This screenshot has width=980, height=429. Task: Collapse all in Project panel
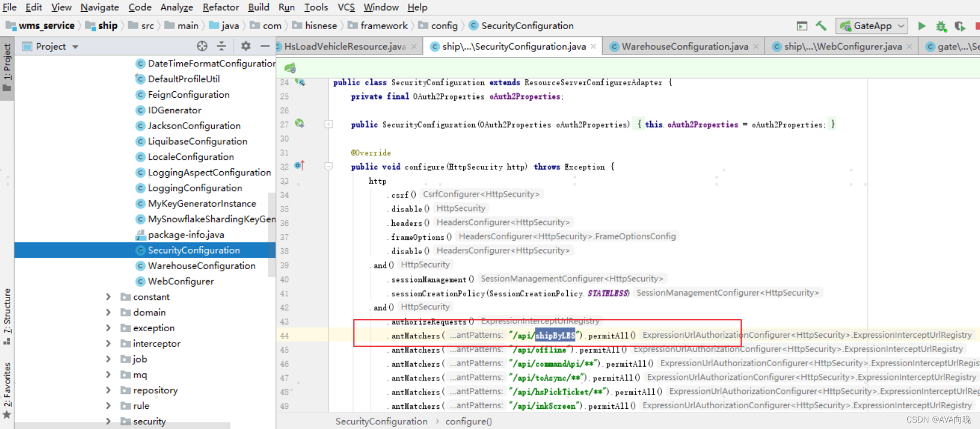click(221, 46)
